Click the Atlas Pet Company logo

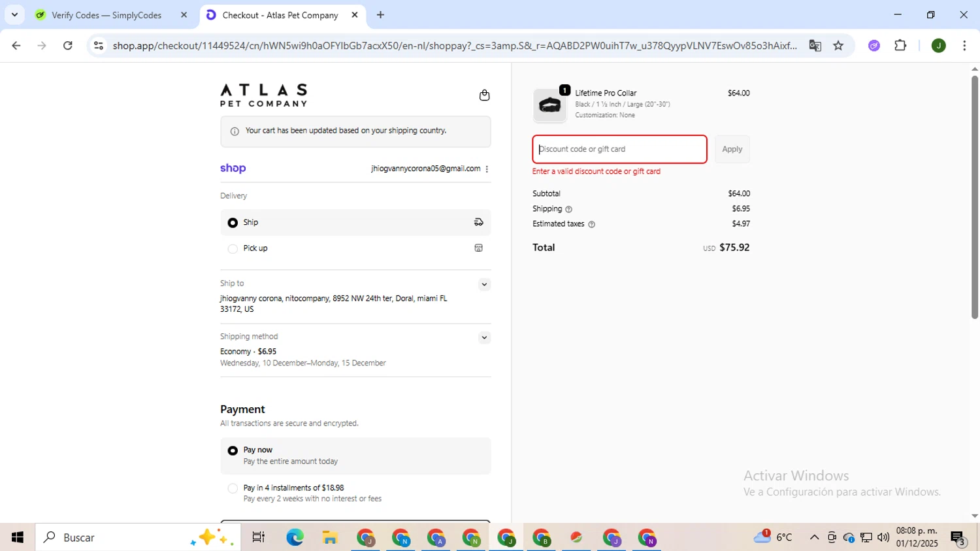(263, 95)
